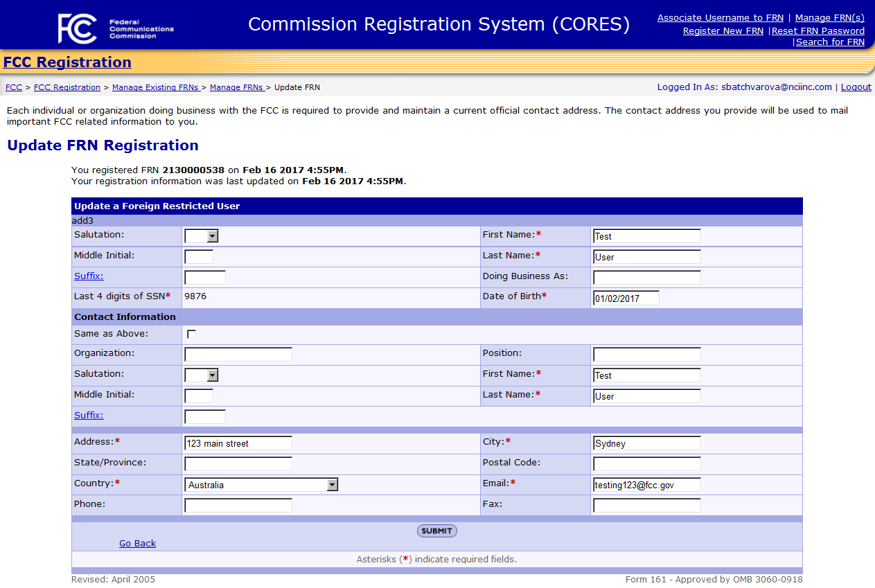Open the first Salutation dropdown

pyautogui.click(x=202, y=236)
